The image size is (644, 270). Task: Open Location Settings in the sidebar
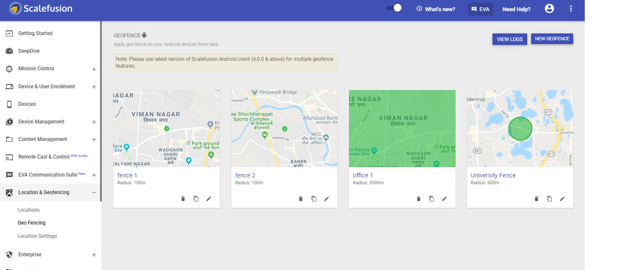point(37,236)
